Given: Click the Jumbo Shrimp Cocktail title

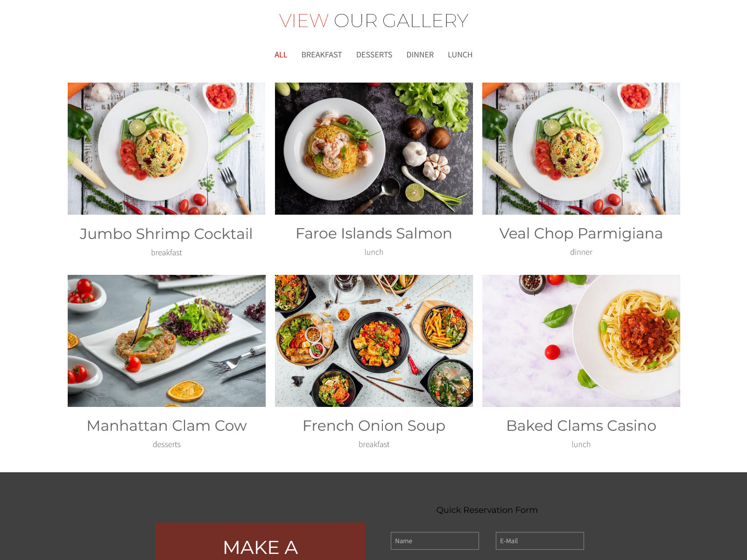Looking at the screenshot, I should pyautogui.click(x=166, y=234).
